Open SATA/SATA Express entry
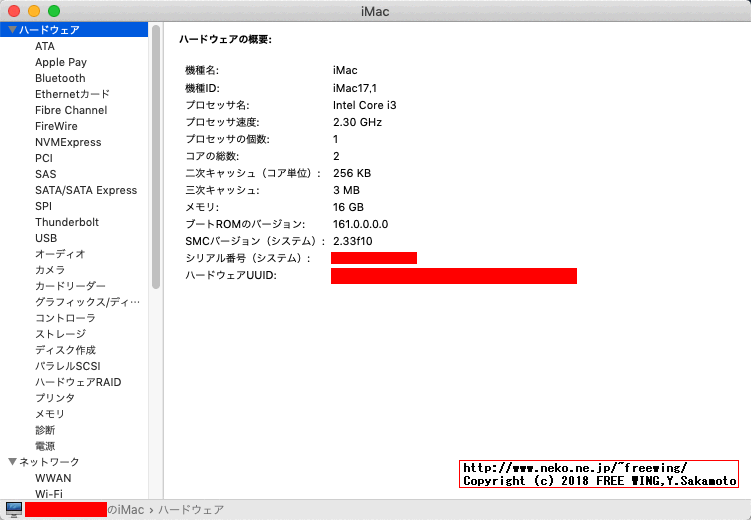The height and width of the screenshot is (520, 751). click(x=86, y=190)
